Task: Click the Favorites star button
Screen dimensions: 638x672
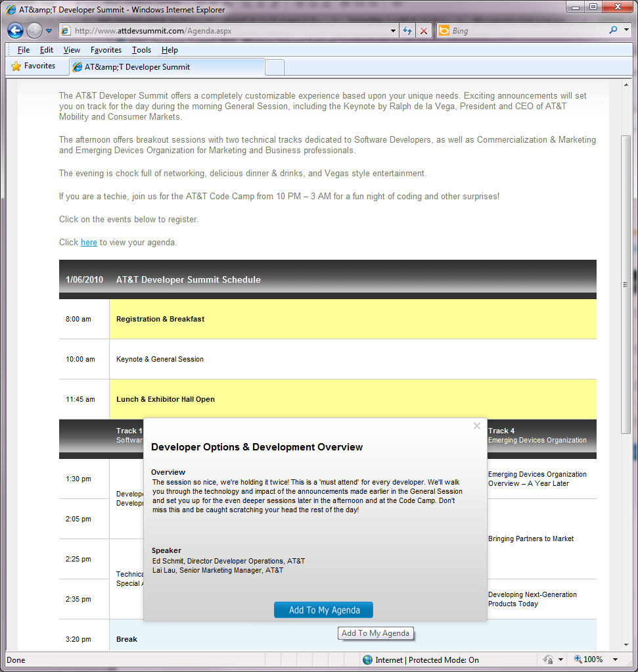Action: [34, 66]
